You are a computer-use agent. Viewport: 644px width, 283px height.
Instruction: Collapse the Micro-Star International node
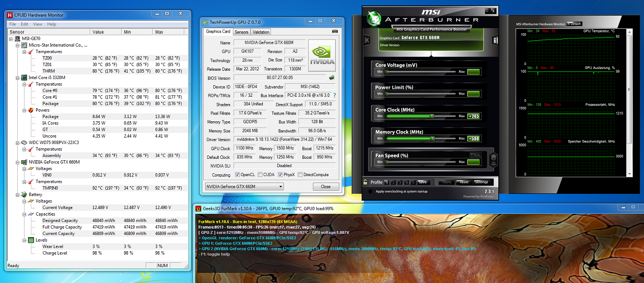17,45
